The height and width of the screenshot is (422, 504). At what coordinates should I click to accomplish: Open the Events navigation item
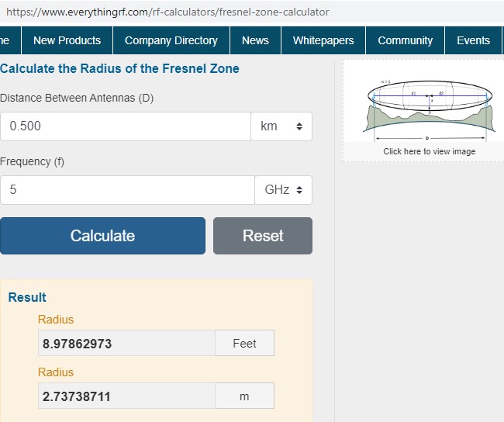coord(473,40)
